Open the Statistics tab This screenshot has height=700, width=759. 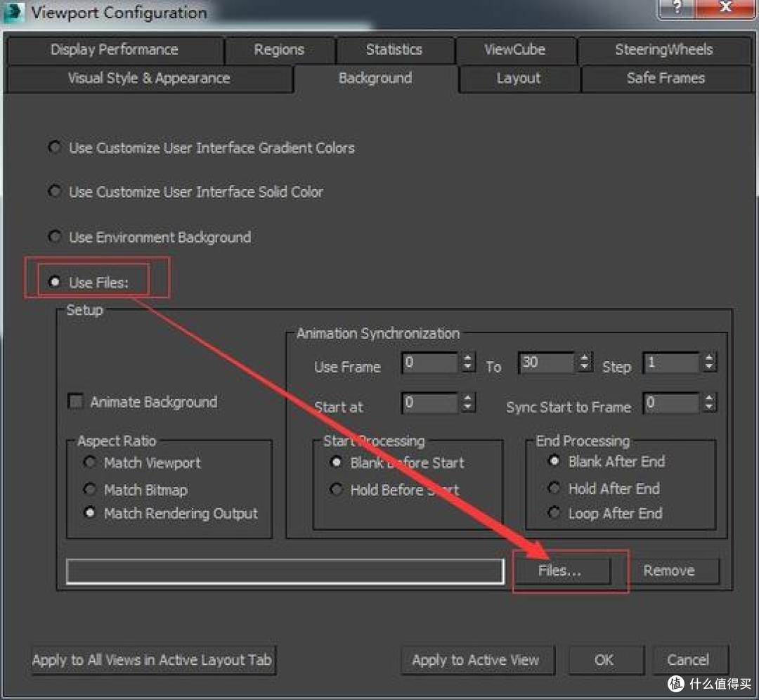click(x=394, y=50)
